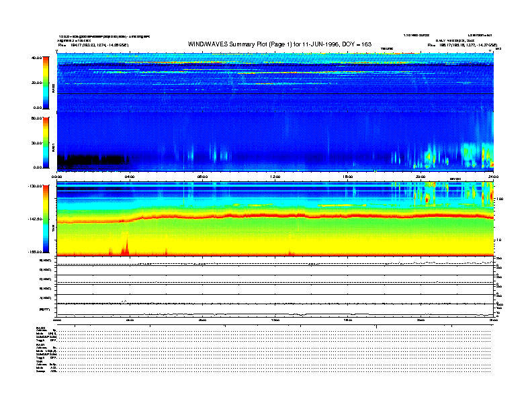
Task: Click the top-left Rxx position readout line
Action: [93, 45]
